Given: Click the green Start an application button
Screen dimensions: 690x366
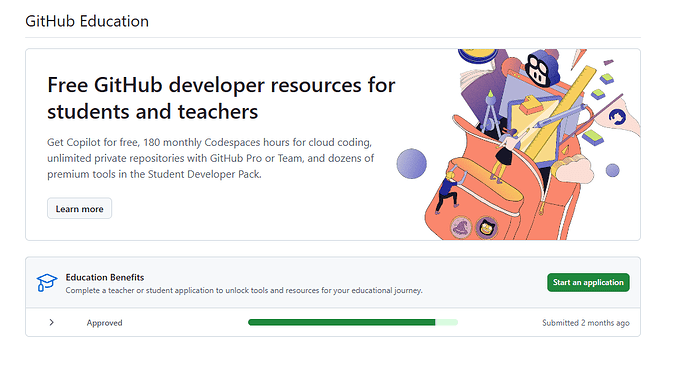Looking at the screenshot, I should 588,282.
